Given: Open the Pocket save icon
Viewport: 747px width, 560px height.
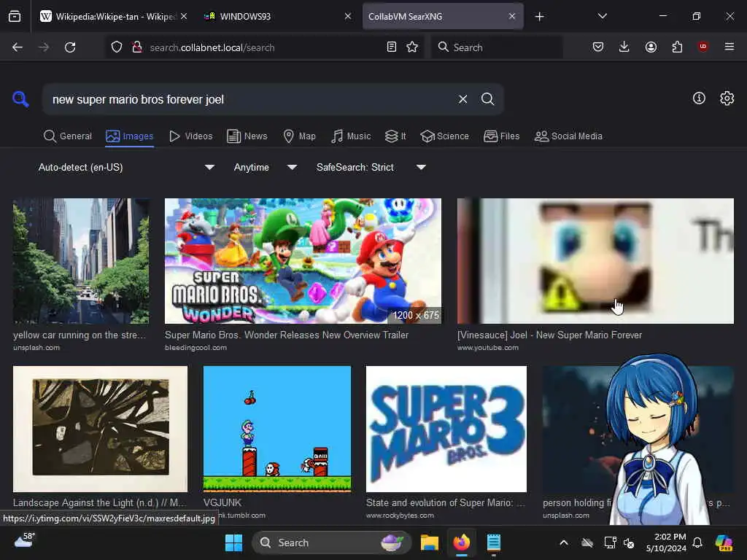Looking at the screenshot, I should 598,47.
